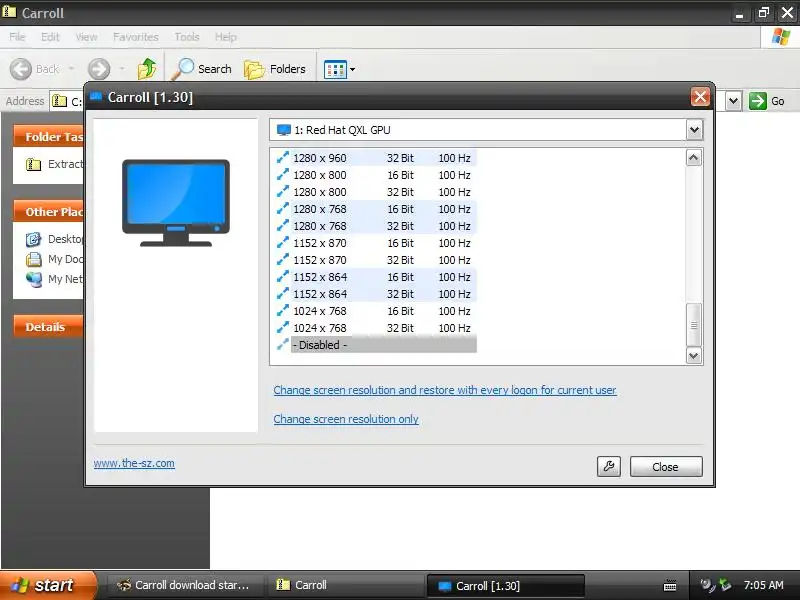Viewport: 800px width, 600px height.
Task: Open the Back history dropdown arrow
Action: click(71, 68)
